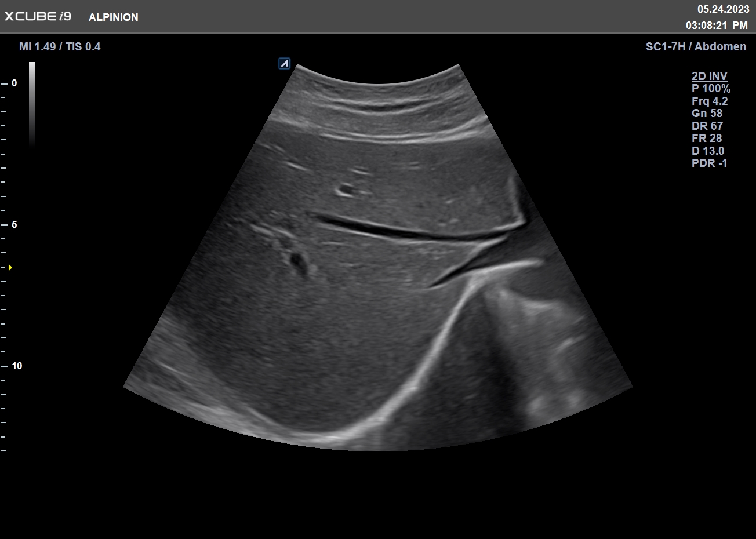The image size is (756, 539).
Task: Select the D 13.0 depth parameter
Action: 708,151
